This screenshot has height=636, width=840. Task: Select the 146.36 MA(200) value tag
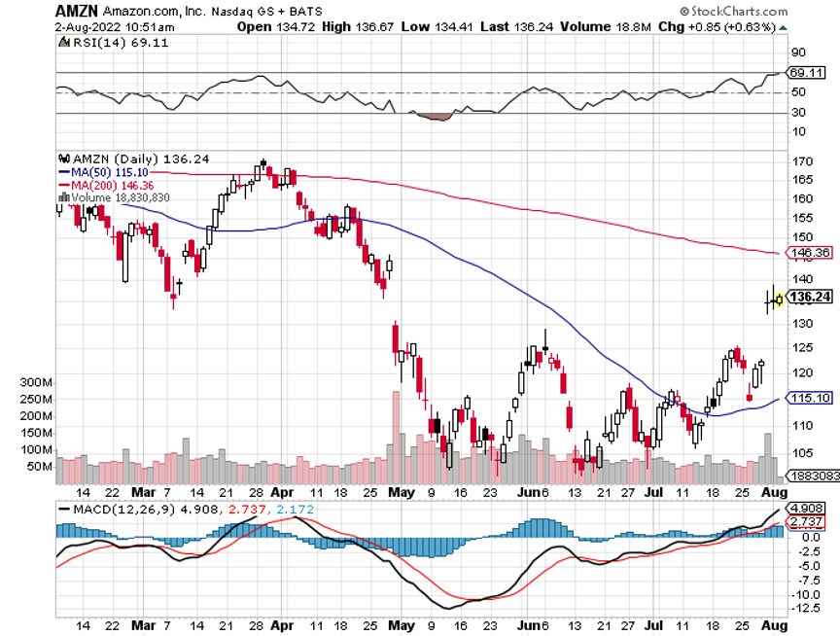[809, 253]
